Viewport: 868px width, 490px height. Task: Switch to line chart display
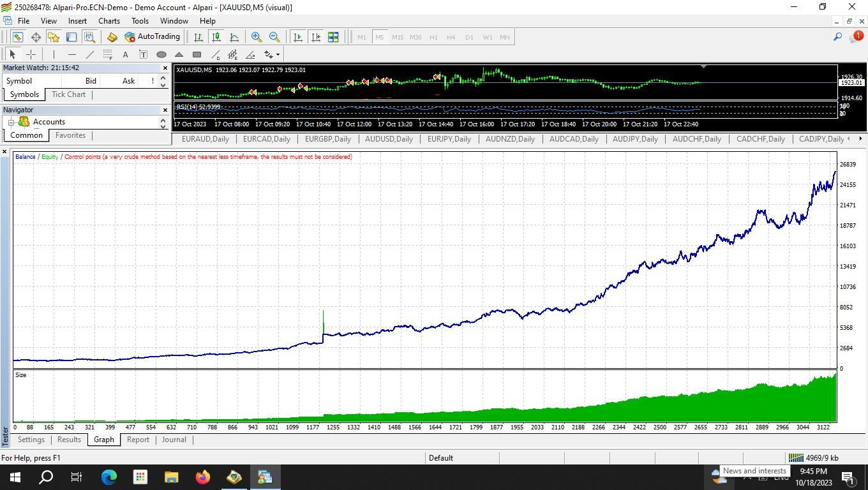[234, 37]
